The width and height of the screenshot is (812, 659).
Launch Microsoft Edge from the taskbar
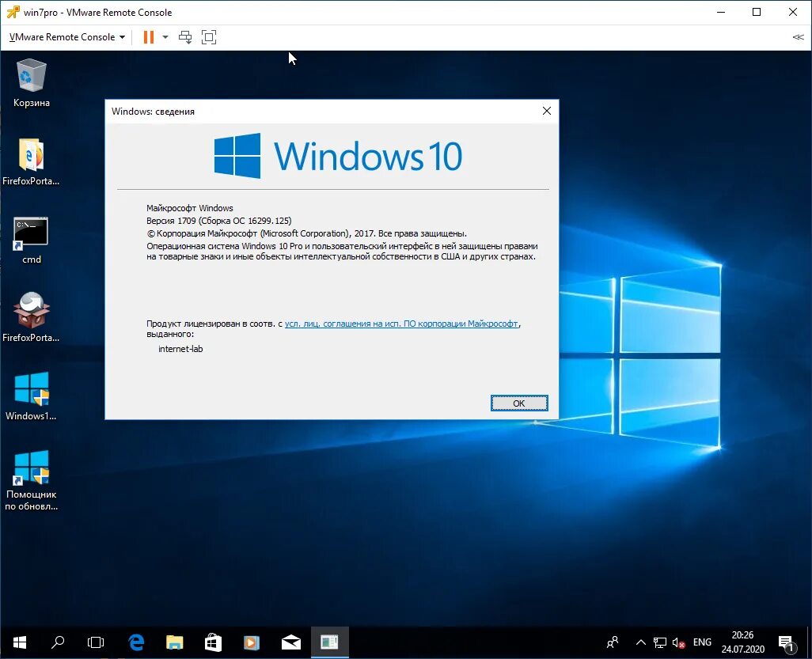pos(135,642)
